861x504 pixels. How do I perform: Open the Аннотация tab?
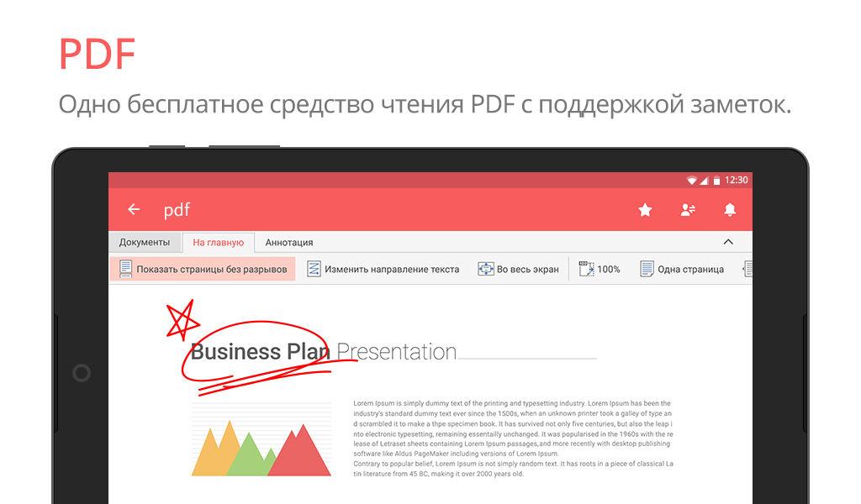click(x=289, y=243)
